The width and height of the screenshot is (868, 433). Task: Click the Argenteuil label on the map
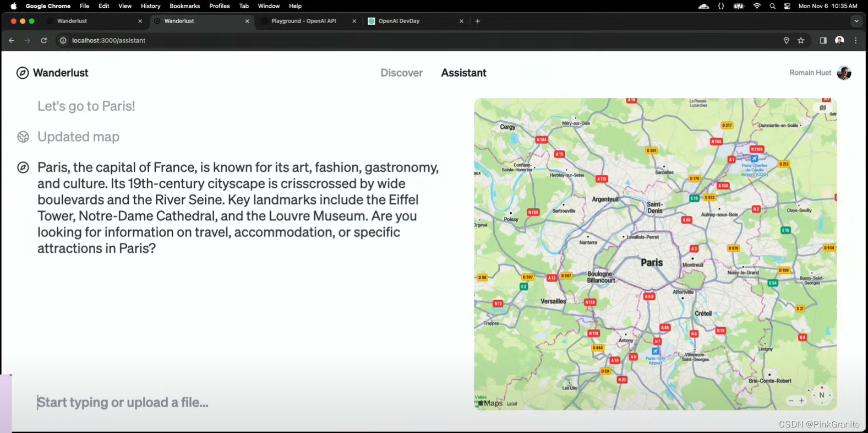(605, 199)
